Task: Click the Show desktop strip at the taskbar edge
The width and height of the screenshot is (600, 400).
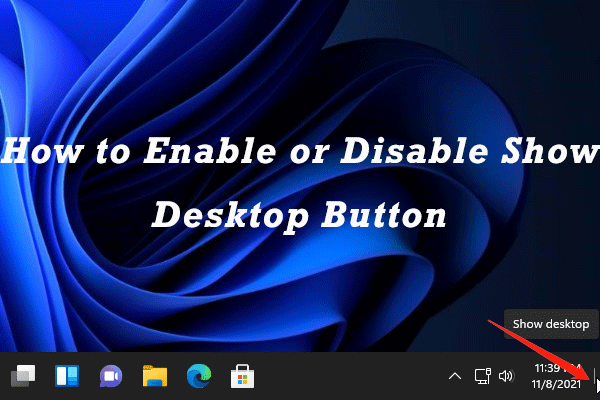Action: (x=595, y=376)
